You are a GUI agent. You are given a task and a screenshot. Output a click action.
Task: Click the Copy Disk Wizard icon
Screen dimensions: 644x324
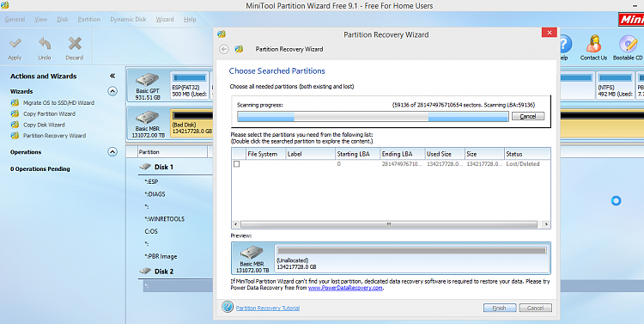(15, 125)
